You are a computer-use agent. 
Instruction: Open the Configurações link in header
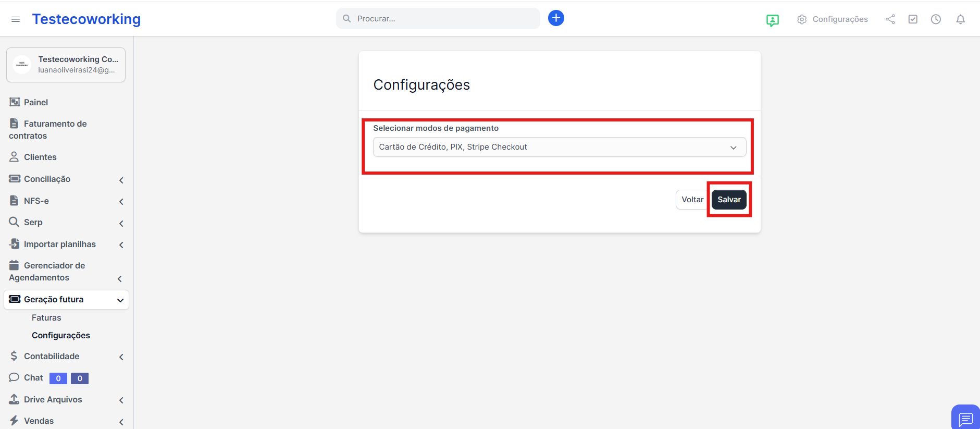(833, 19)
